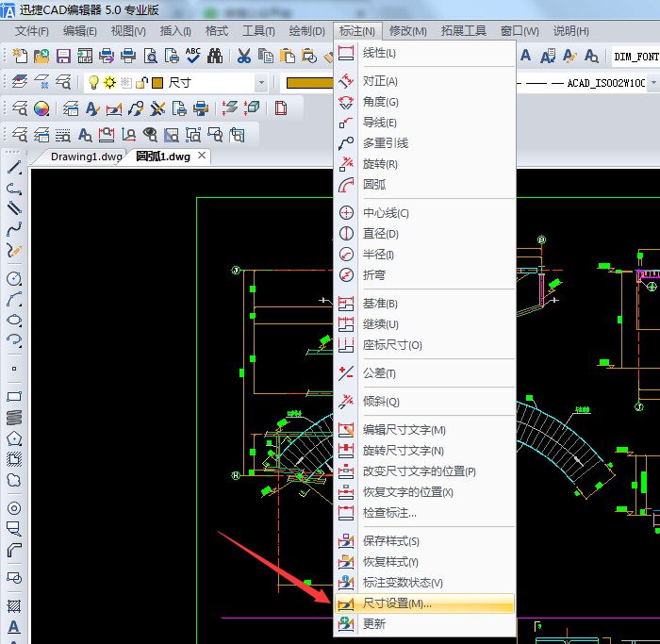
Task: Choose 圆弧 arc dimension
Action: (x=424, y=185)
